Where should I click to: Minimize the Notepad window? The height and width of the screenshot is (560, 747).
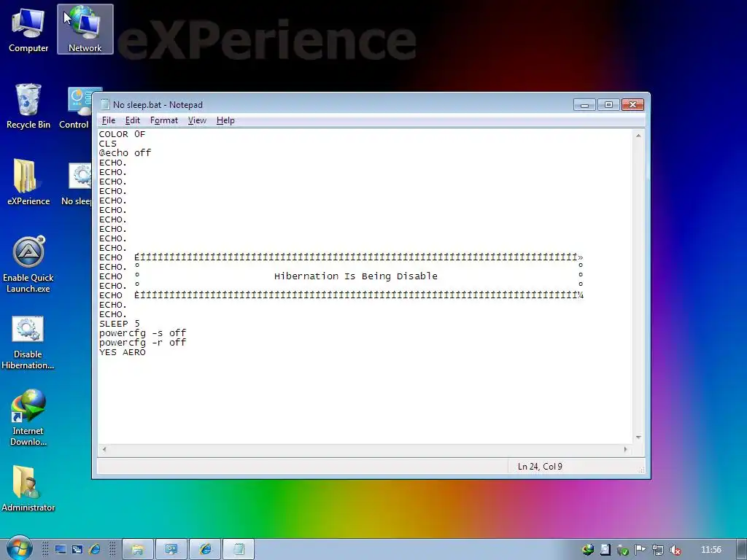coord(584,105)
